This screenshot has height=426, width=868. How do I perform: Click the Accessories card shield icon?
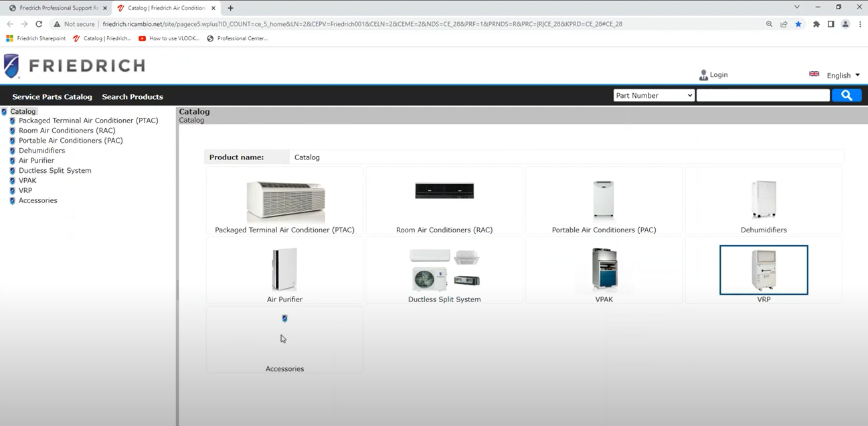284,319
